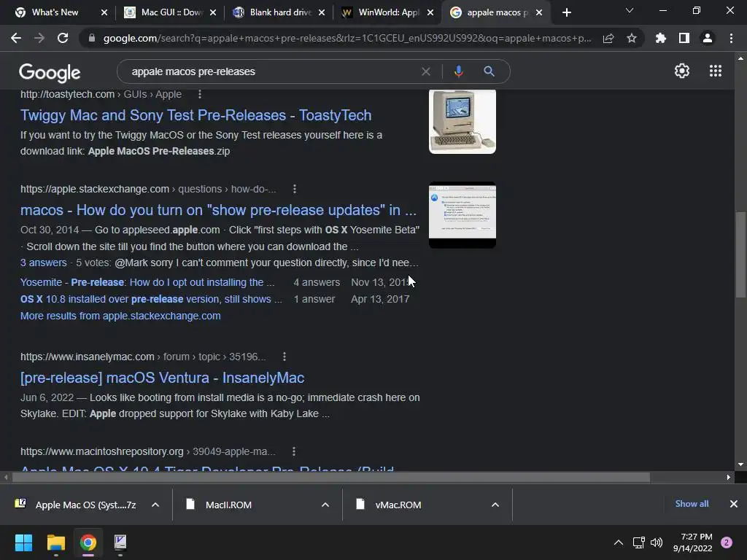Click the scroll right arrow

coord(728,477)
